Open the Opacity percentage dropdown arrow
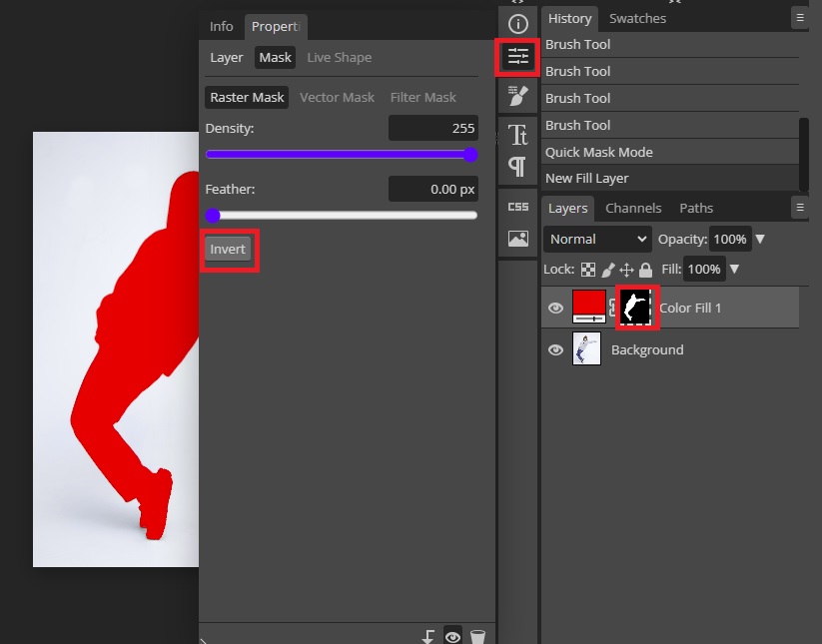Screen dimensions: 822x644 pyautogui.click(x=759, y=239)
